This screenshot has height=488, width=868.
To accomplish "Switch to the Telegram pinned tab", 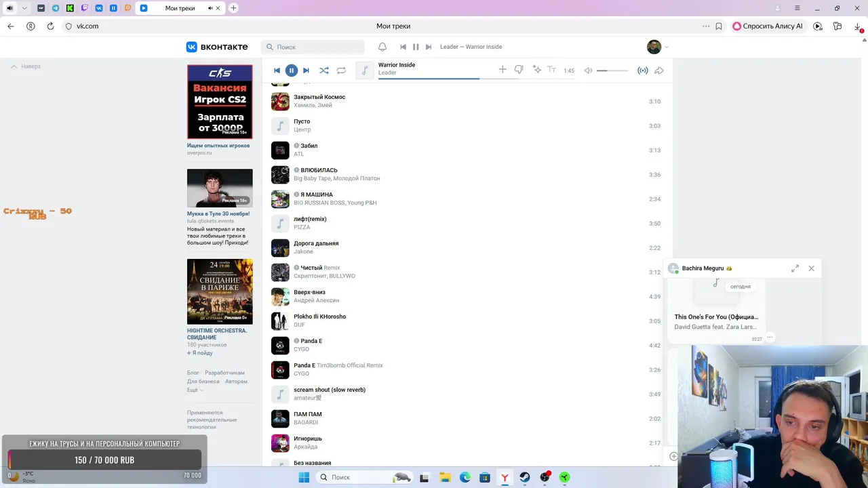I will 56,8.
